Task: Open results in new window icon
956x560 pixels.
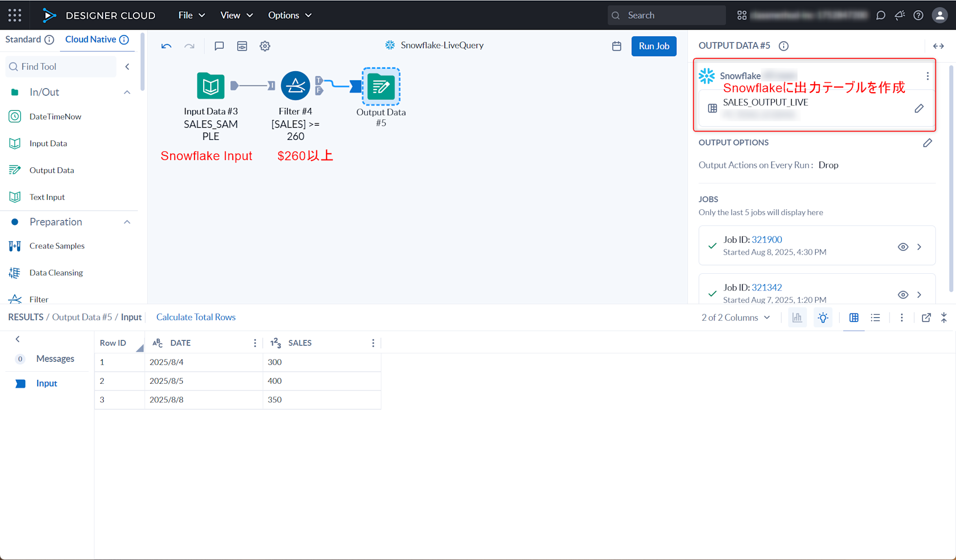Action: pos(926,318)
